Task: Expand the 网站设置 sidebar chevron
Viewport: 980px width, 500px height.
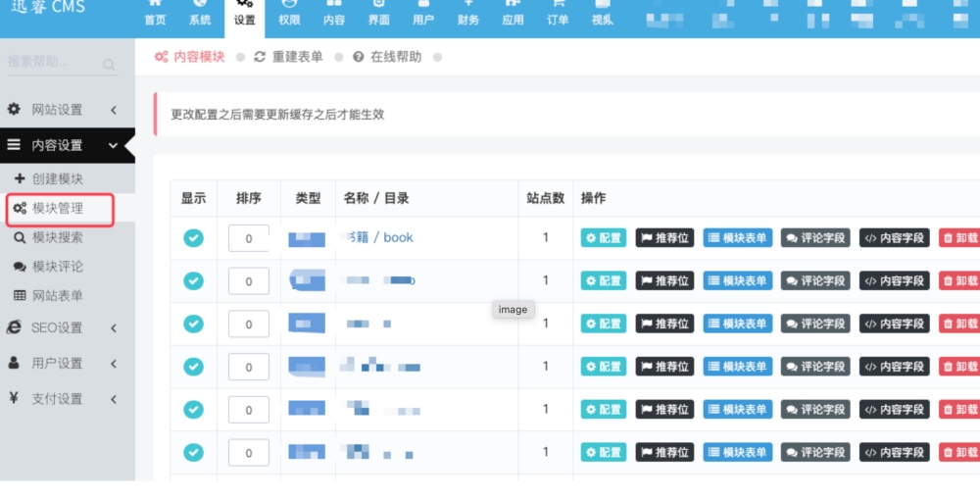Action: coord(114,110)
